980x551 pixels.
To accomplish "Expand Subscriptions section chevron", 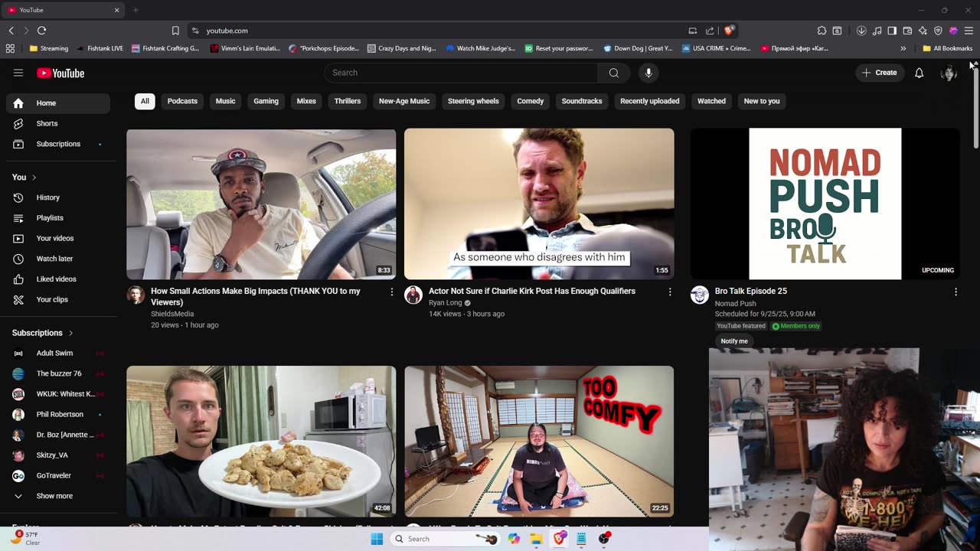I will [71, 333].
